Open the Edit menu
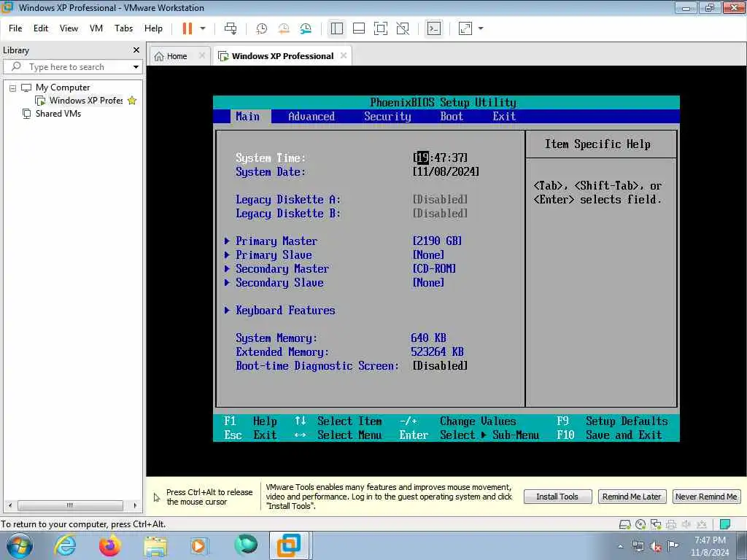 pos(41,28)
